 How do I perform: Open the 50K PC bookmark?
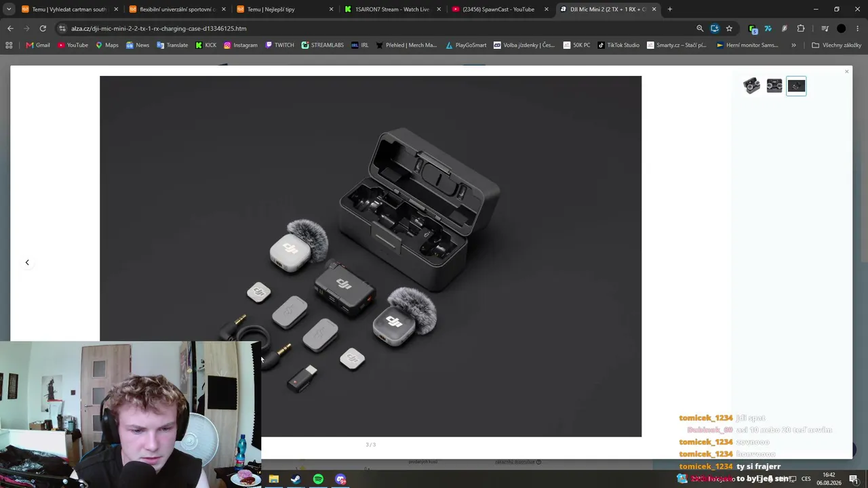point(577,45)
